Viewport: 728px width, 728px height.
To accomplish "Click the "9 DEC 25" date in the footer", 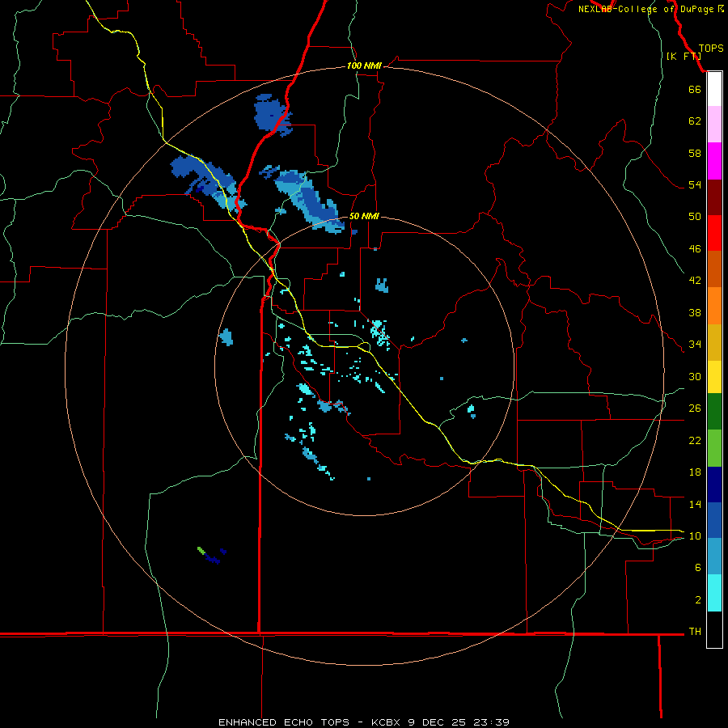I will (x=438, y=722).
